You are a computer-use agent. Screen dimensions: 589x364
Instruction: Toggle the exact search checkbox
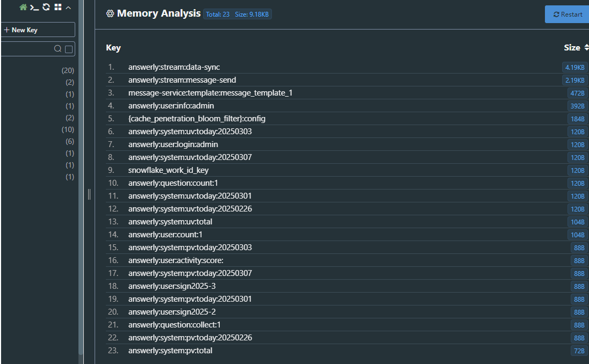click(x=69, y=49)
